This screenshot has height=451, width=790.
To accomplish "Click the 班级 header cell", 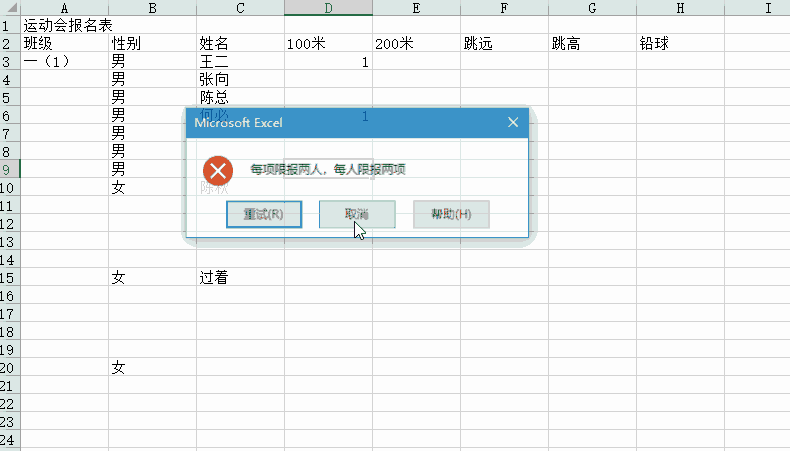I will tap(64, 43).
